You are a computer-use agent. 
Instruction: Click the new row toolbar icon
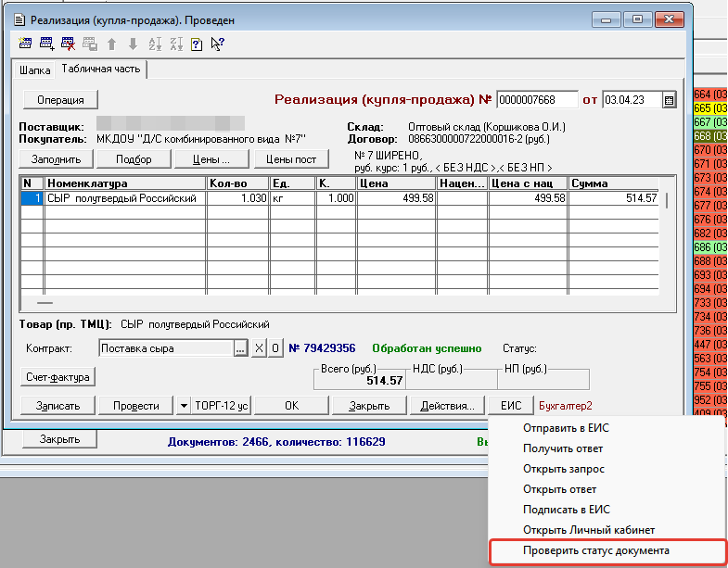point(25,44)
